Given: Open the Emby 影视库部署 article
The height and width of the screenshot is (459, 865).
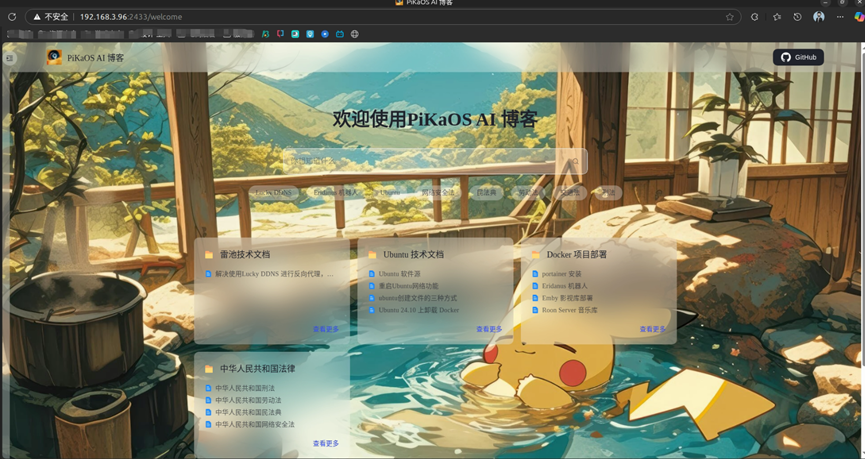Looking at the screenshot, I should pyautogui.click(x=567, y=298).
